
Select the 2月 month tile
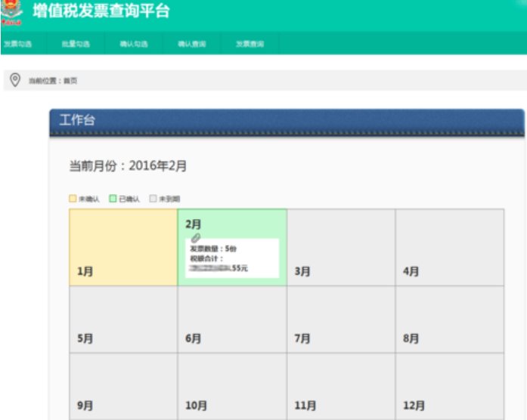point(232,248)
